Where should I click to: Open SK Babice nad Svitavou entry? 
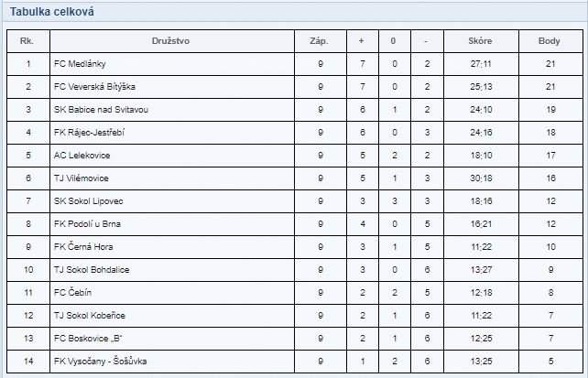pos(101,110)
